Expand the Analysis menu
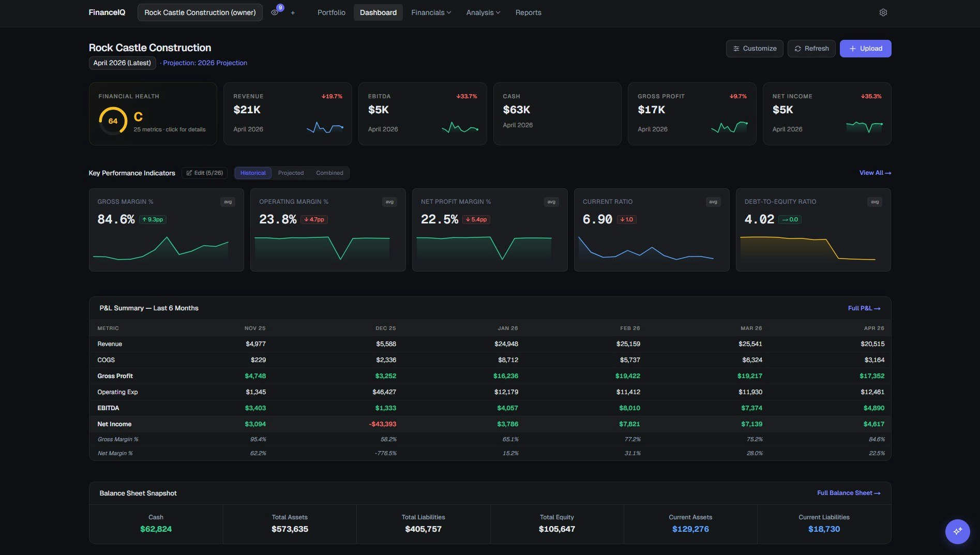 tap(483, 12)
